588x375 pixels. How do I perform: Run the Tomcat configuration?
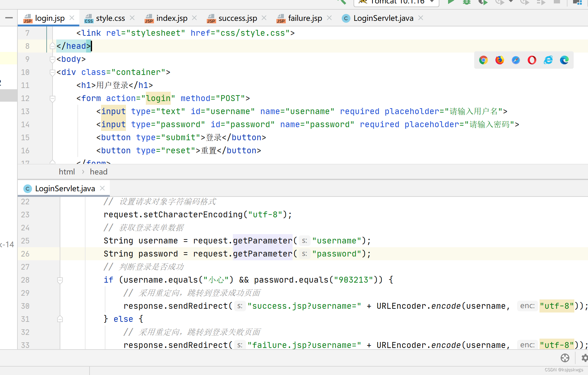coord(451,2)
